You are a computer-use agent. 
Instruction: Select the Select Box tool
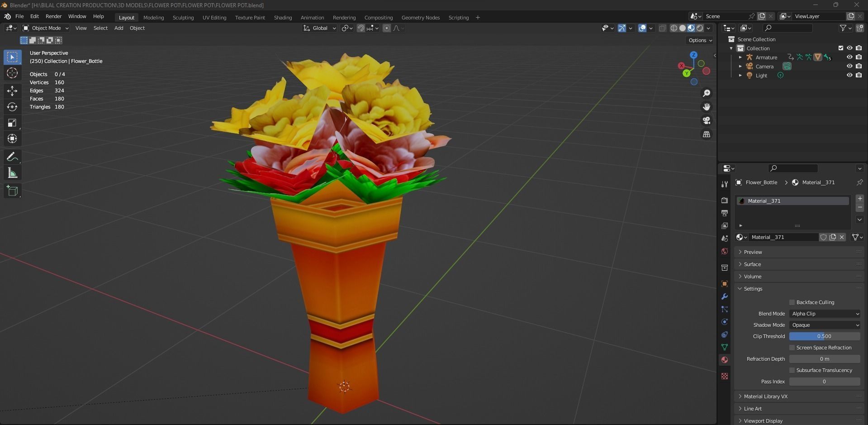pos(12,57)
